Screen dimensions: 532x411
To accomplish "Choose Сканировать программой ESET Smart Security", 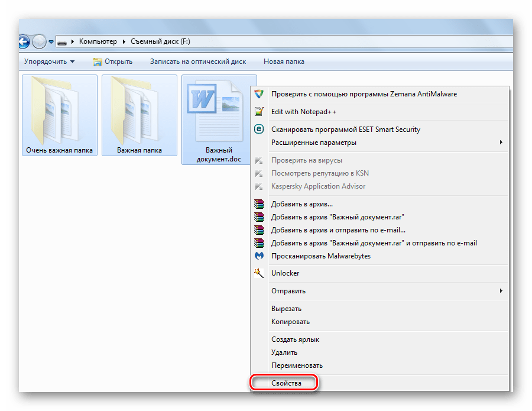I will [x=379, y=130].
